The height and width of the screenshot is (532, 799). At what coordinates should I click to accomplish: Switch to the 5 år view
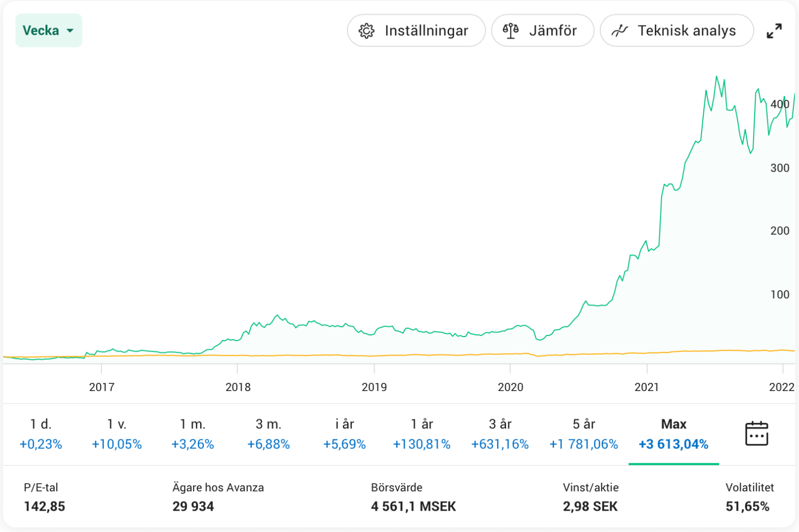[x=583, y=433]
